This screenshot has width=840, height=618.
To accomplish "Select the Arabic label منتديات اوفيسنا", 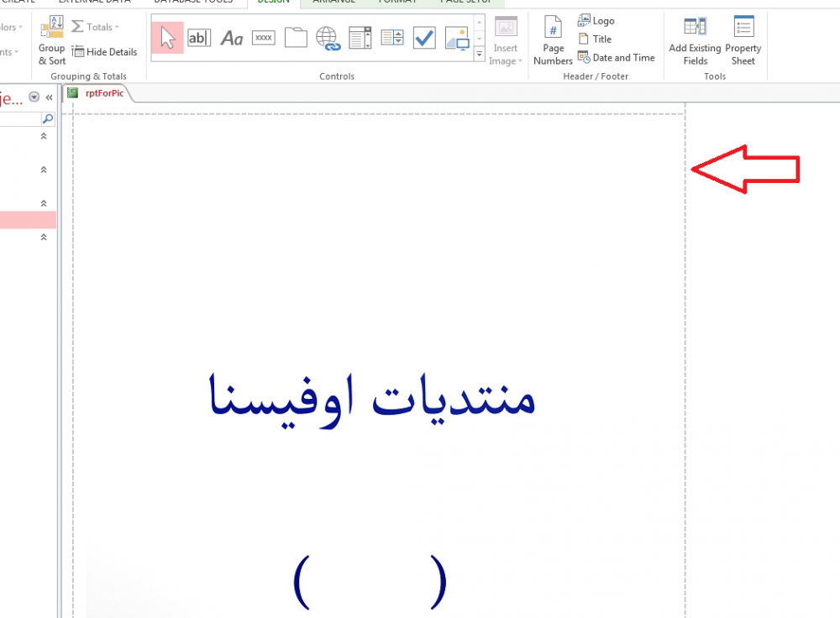I will coord(372,401).
